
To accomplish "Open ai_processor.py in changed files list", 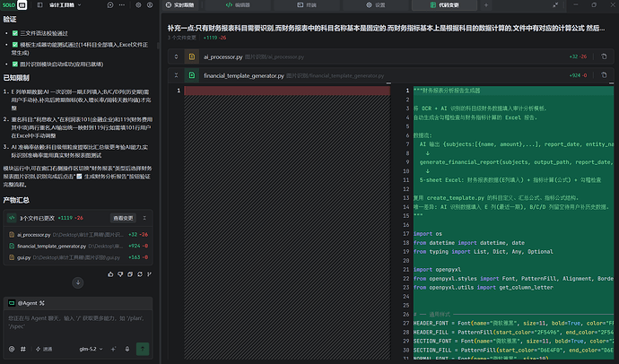I will [x=78, y=234].
